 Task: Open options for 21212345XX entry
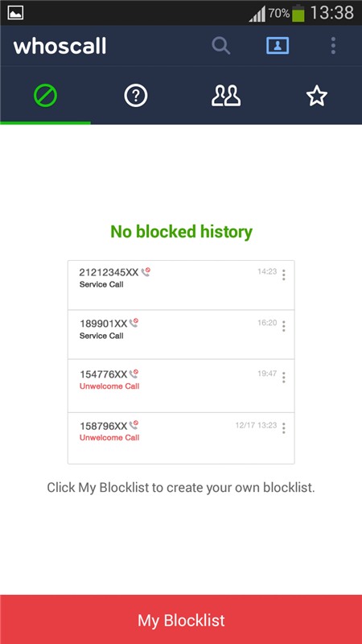click(284, 275)
